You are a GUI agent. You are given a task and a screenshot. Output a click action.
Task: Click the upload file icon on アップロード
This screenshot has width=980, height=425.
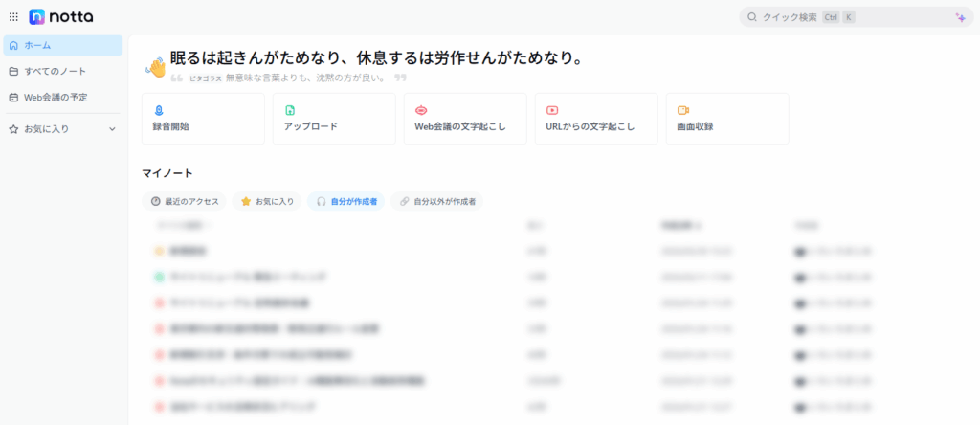290,110
